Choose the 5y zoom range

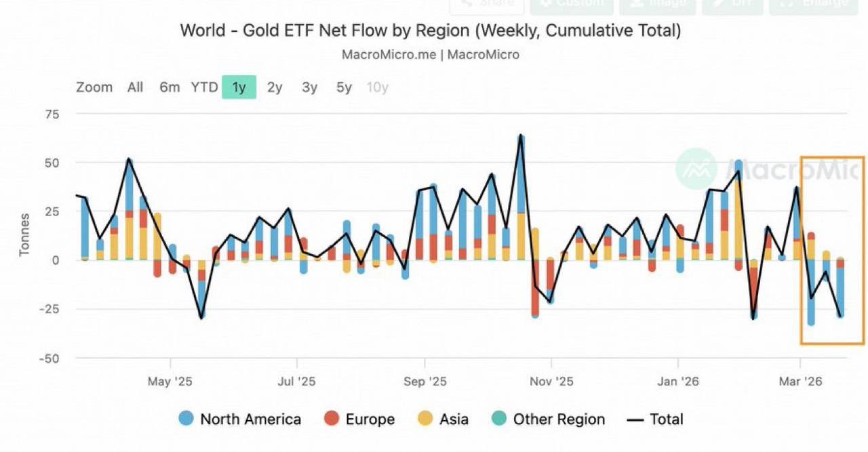pos(344,87)
